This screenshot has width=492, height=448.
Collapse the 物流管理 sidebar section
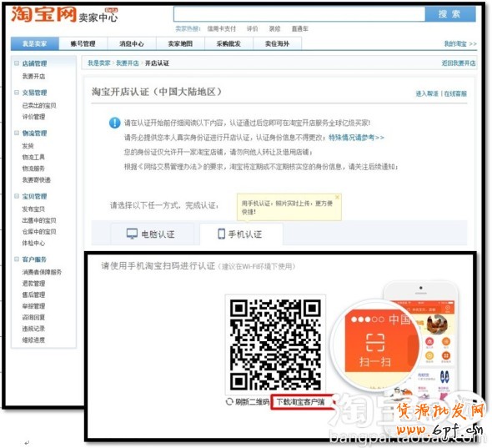pyautogui.click(x=17, y=133)
